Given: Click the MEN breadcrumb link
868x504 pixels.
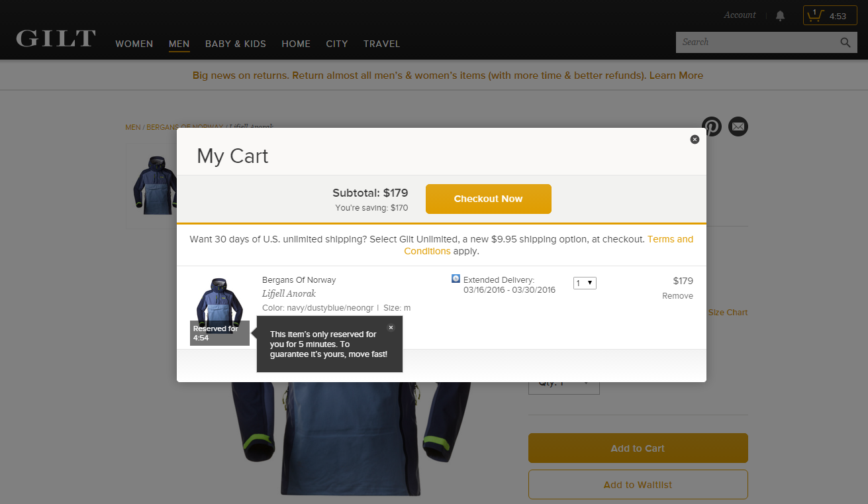Looking at the screenshot, I should (x=132, y=127).
